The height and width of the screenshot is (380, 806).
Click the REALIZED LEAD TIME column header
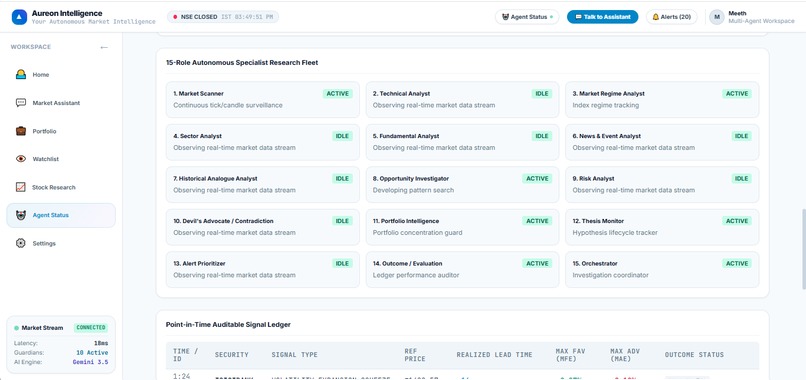[x=494, y=355]
